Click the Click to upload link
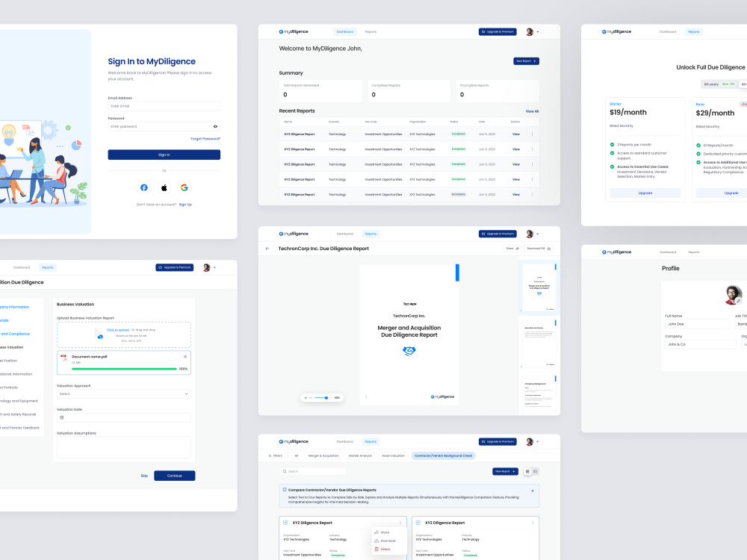 (x=118, y=329)
